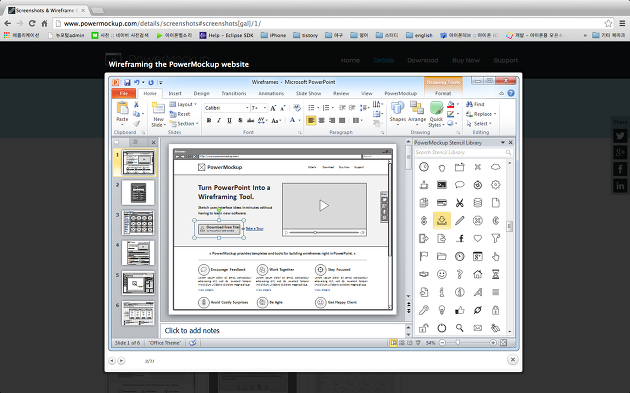This screenshot has width=630, height=393.
Task: Open Quick Styles dropdown in Drawing group
Action: click(436, 114)
